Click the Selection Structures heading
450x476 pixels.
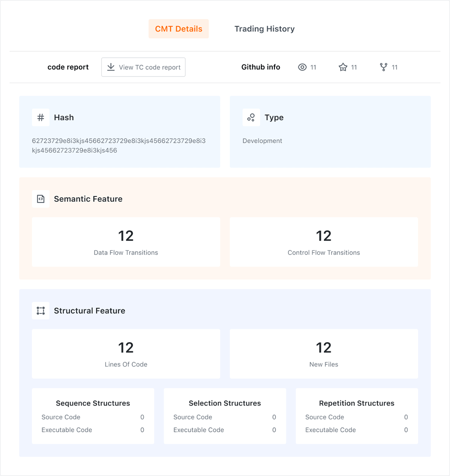[x=225, y=403]
